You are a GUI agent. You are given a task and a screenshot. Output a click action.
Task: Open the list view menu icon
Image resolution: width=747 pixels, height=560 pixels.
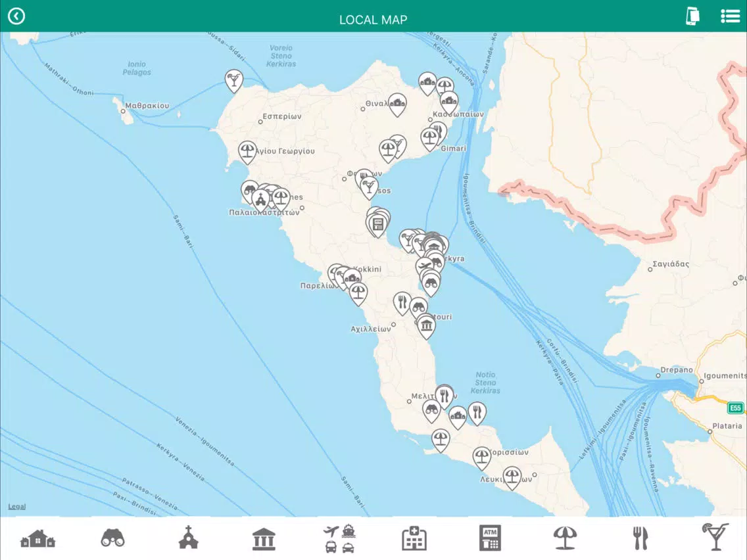pyautogui.click(x=730, y=16)
